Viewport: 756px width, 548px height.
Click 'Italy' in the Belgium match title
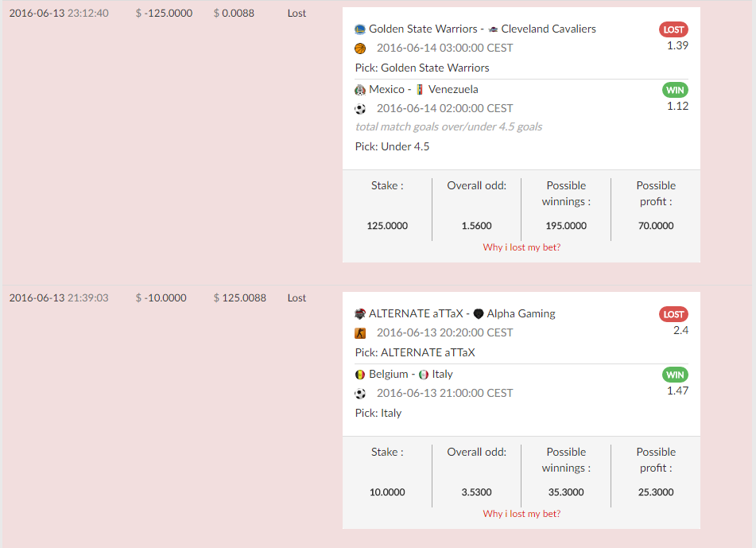[443, 374]
